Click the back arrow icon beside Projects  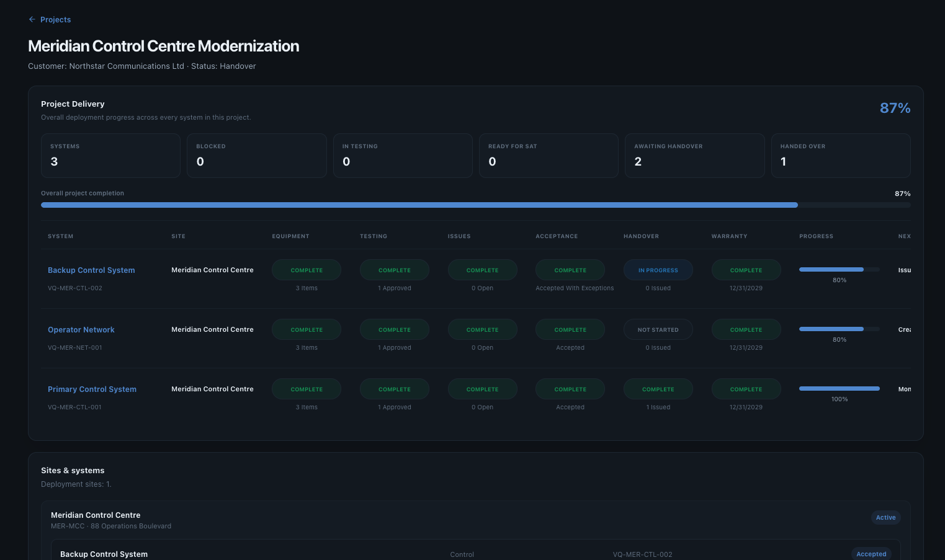(x=32, y=20)
